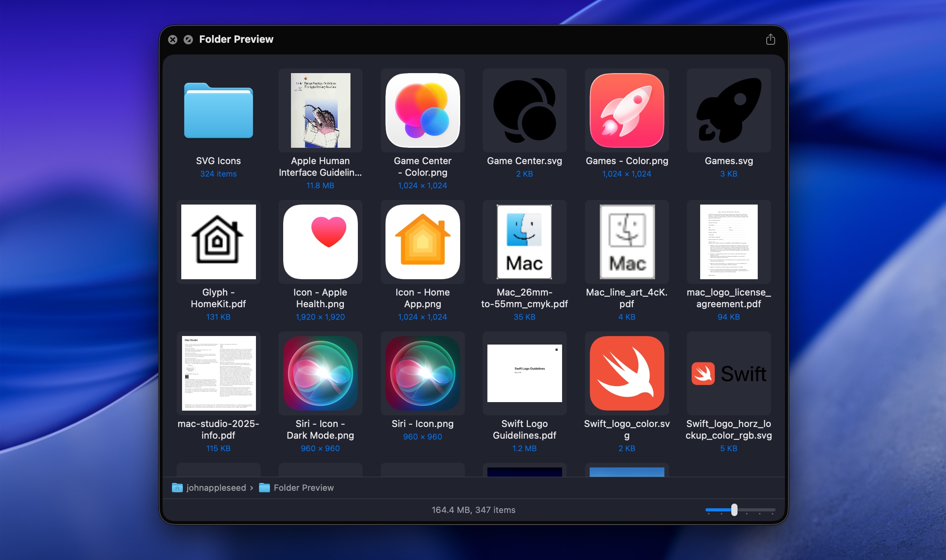
Task: Select the Icon - Apple Health.png heart image
Action: pos(320,242)
